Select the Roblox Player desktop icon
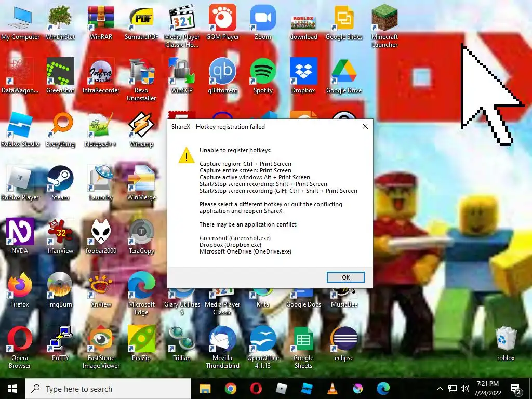 point(20,183)
